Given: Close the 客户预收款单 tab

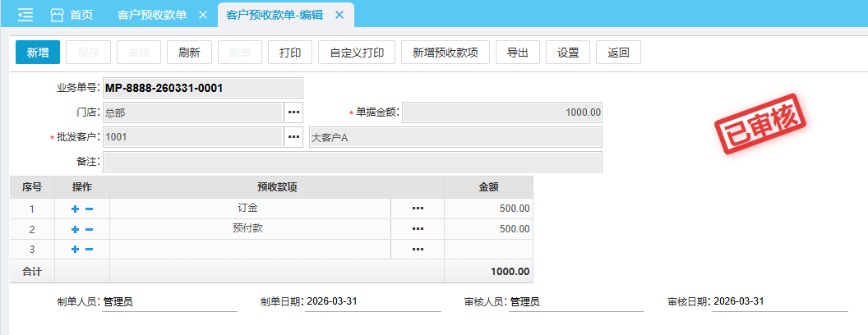Looking at the screenshot, I should (203, 15).
